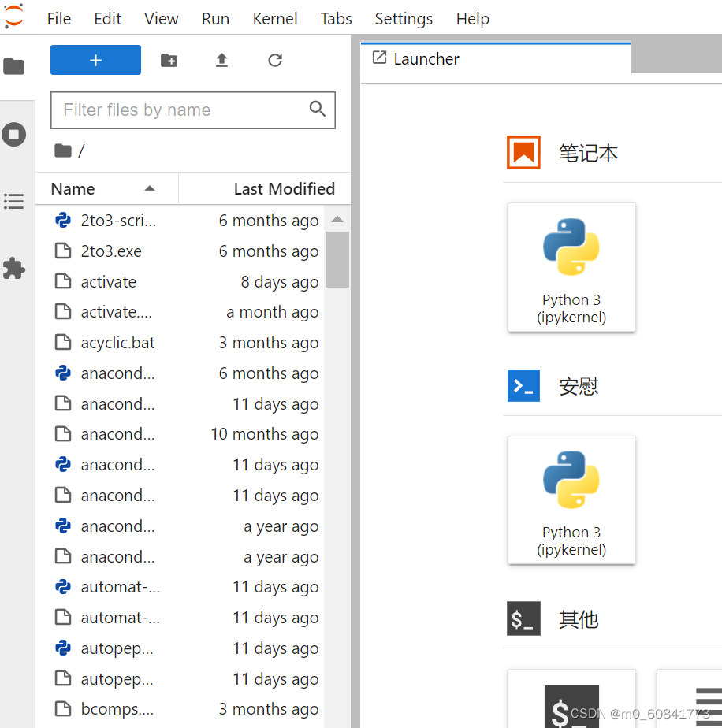Viewport: 722px width, 728px height.
Task: Open Running Terminals and Kernels sidebar
Action: coord(14,135)
